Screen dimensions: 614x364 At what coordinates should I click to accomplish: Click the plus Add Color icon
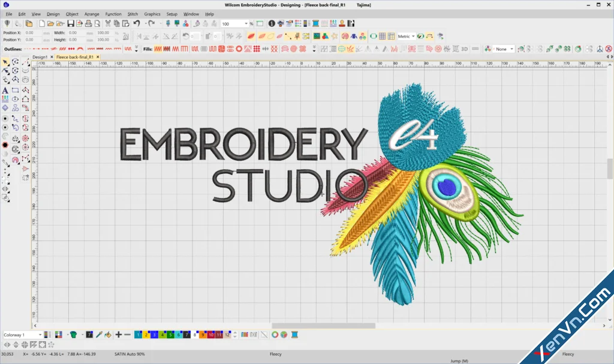119,335
